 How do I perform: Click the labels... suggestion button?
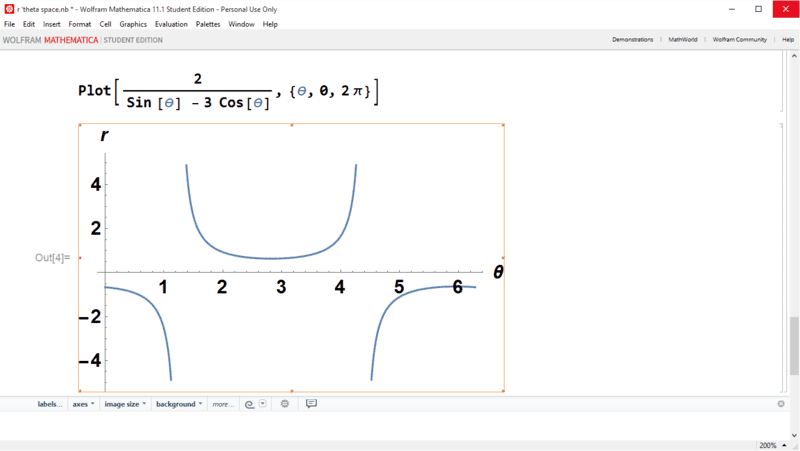[50, 404]
